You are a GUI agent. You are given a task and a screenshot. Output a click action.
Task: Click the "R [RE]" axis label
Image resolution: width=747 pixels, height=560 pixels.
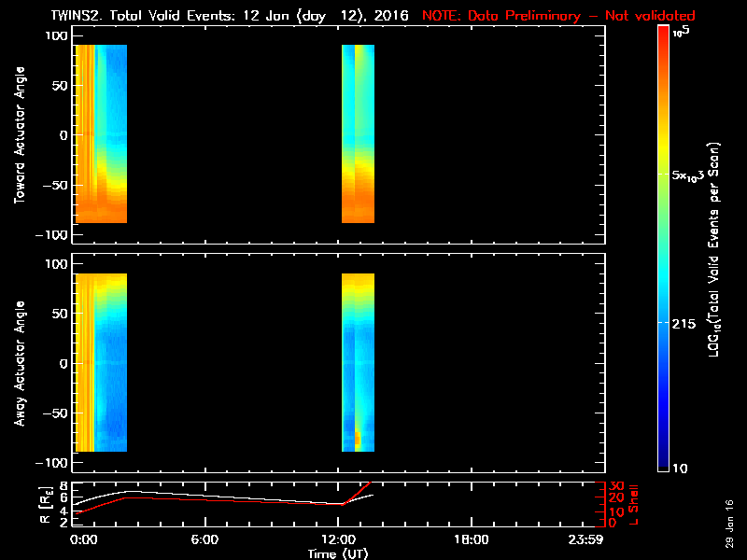pos(46,505)
